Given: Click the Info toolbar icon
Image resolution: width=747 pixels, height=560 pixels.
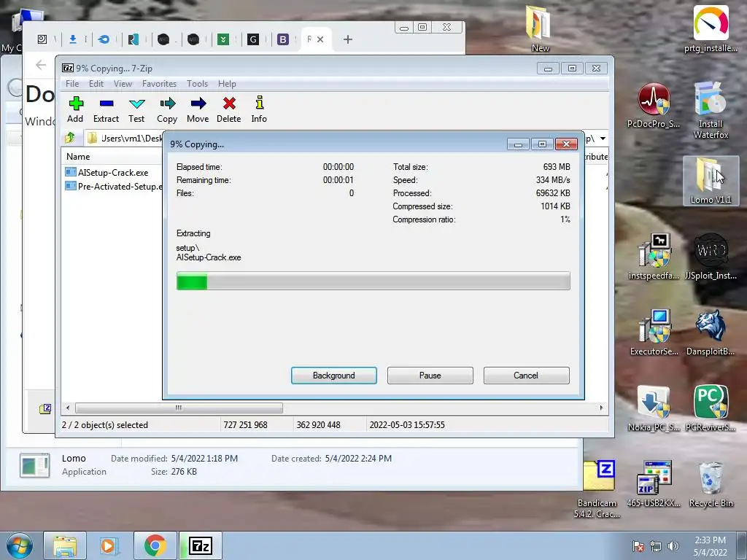Looking at the screenshot, I should tap(259, 109).
